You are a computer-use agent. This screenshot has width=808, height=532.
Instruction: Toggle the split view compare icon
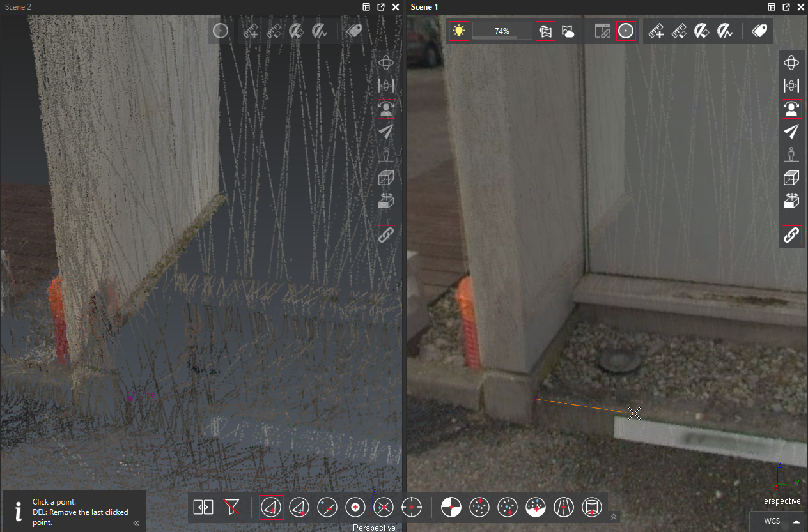[203, 507]
